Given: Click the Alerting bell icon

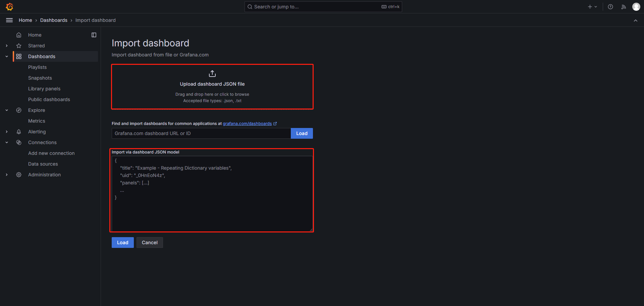Looking at the screenshot, I should click(19, 132).
